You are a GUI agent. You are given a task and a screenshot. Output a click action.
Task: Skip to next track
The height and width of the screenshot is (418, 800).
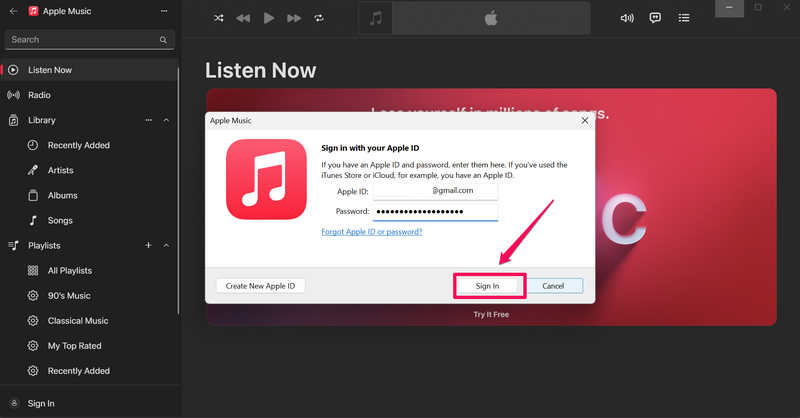click(294, 18)
